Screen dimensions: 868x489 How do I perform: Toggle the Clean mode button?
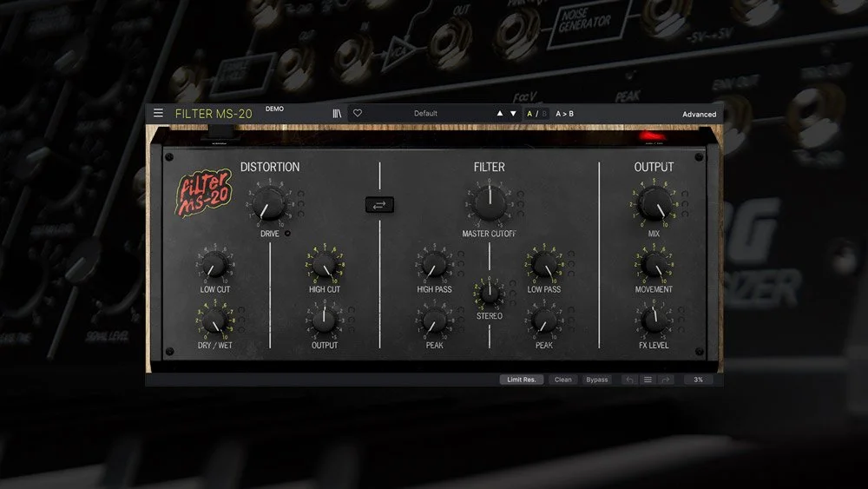point(563,380)
